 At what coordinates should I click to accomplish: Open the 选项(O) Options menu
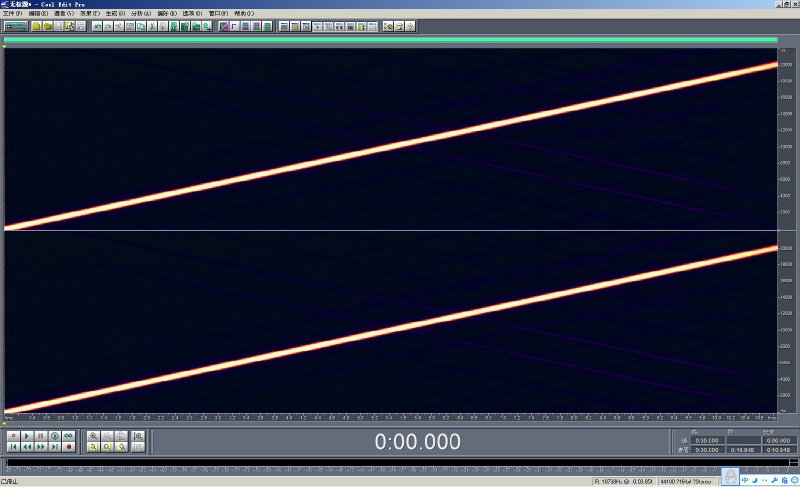click(192, 13)
